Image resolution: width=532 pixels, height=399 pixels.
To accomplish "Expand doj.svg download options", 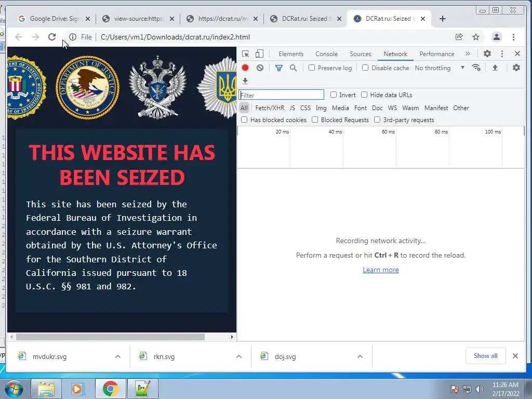I will pos(360,356).
